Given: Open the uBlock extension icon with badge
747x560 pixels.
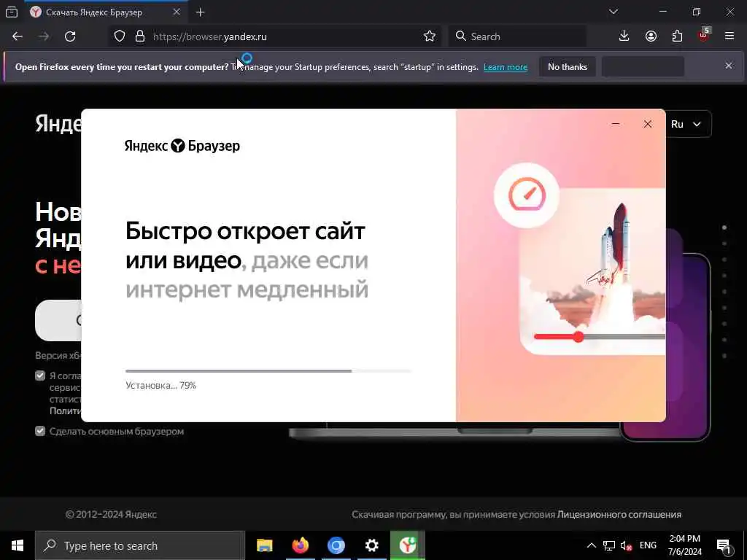Looking at the screenshot, I should 704,35.
